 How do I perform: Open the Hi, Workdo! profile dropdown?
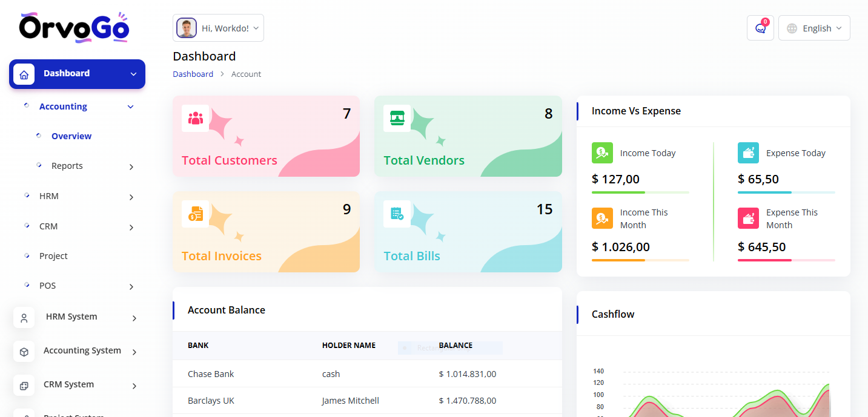(218, 28)
